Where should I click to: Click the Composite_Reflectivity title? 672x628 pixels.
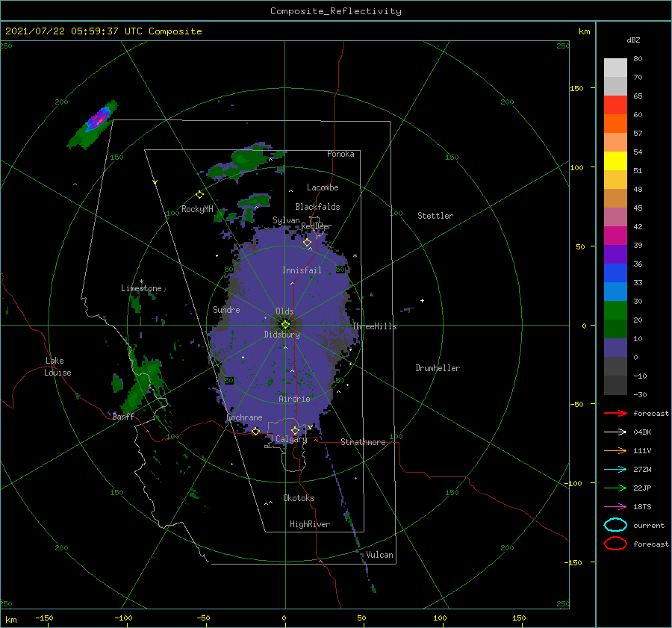(335, 11)
